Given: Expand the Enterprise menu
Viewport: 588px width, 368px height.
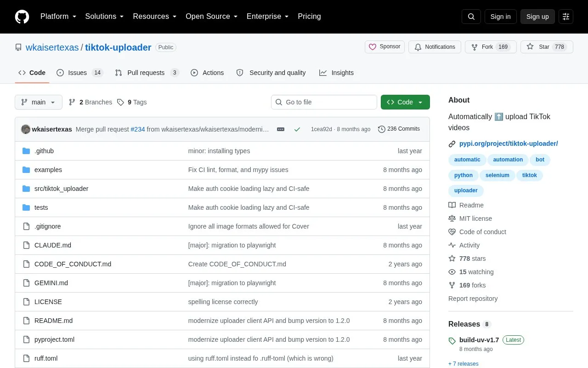Looking at the screenshot, I should (267, 17).
